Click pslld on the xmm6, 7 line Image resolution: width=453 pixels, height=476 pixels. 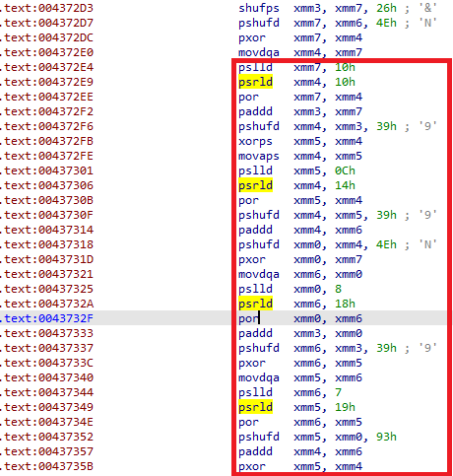pos(255,392)
